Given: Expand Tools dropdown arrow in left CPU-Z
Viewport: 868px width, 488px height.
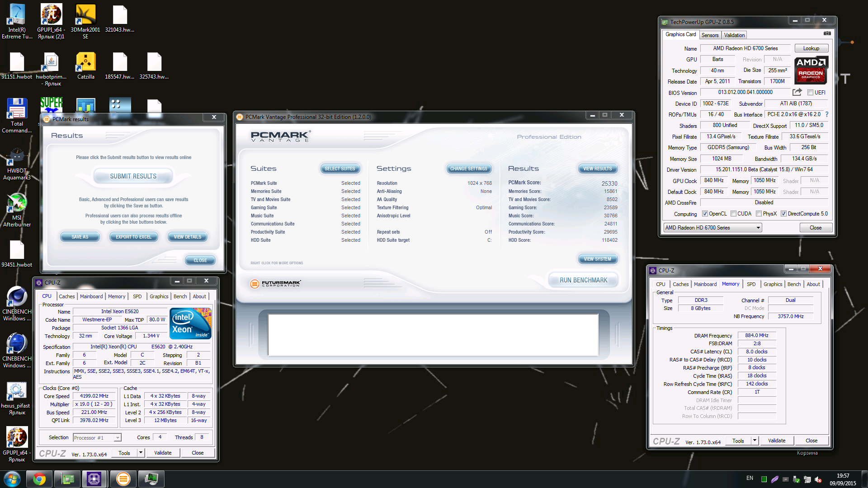Looking at the screenshot, I should 141,453.
